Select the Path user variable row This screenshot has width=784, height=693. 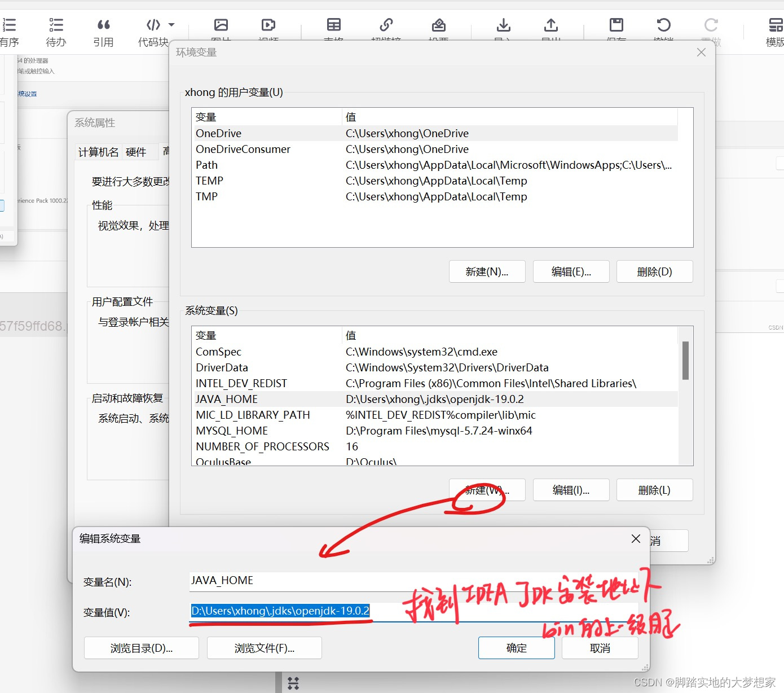[x=434, y=165]
